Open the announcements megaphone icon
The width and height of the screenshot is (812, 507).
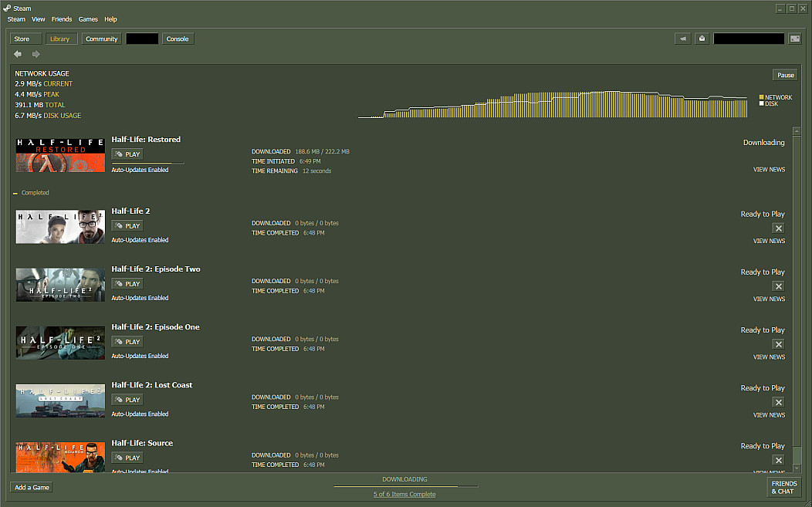(x=682, y=39)
